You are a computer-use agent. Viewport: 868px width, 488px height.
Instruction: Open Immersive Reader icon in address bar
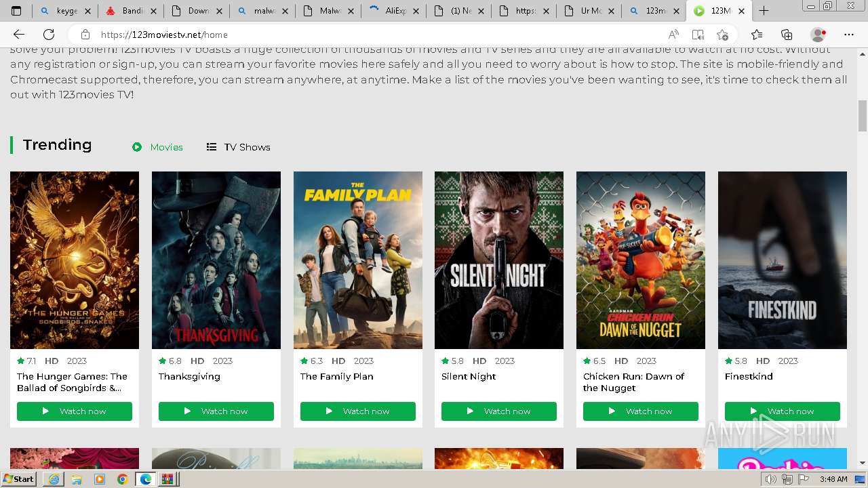(x=698, y=35)
